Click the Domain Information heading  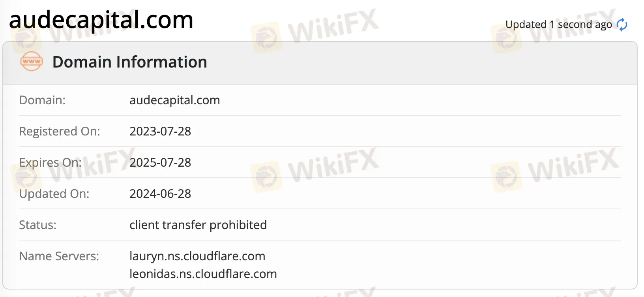(x=129, y=62)
